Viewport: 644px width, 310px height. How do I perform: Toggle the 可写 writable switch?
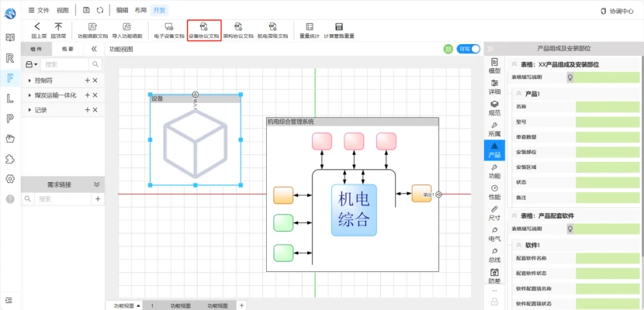click(x=468, y=49)
